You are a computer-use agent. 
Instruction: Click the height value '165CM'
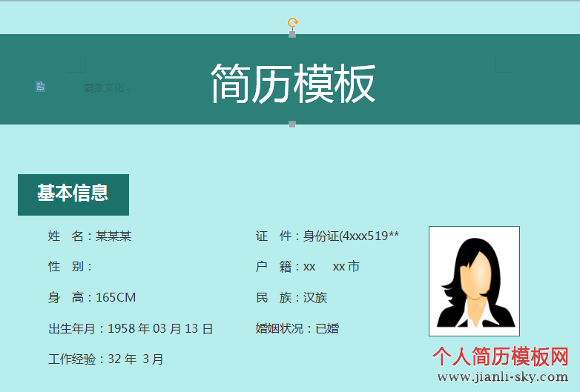116,298
